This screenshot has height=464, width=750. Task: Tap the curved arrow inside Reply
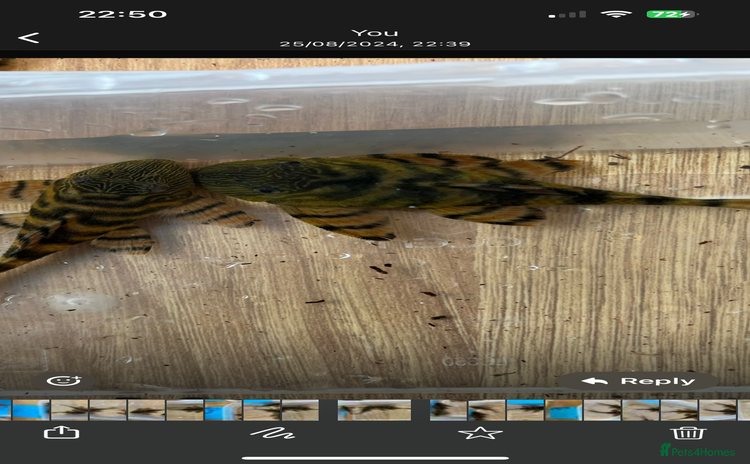[594, 381]
